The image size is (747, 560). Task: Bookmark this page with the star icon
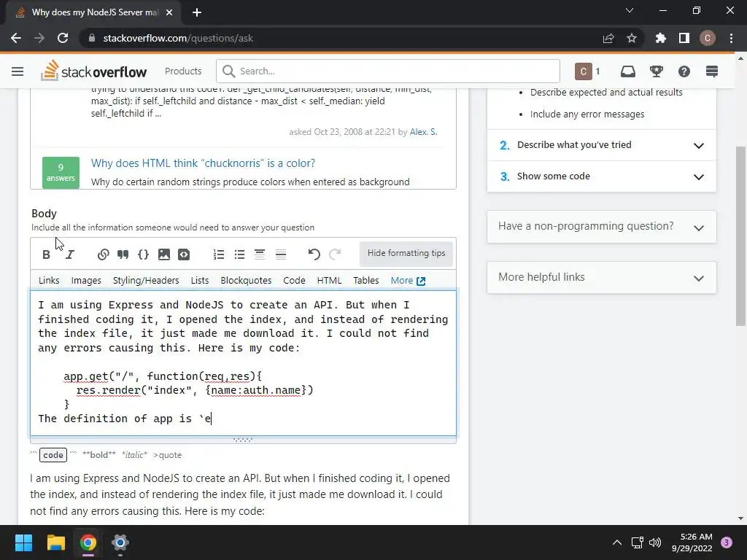click(x=632, y=38)
